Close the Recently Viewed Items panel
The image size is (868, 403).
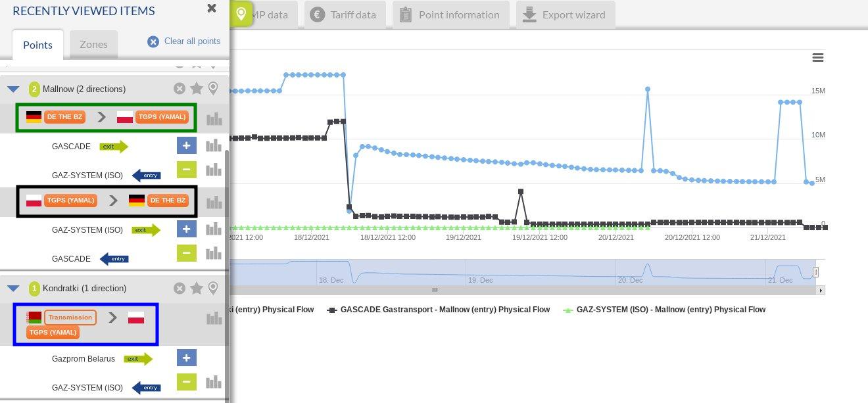pyautogui.click(x=212, y=8)
